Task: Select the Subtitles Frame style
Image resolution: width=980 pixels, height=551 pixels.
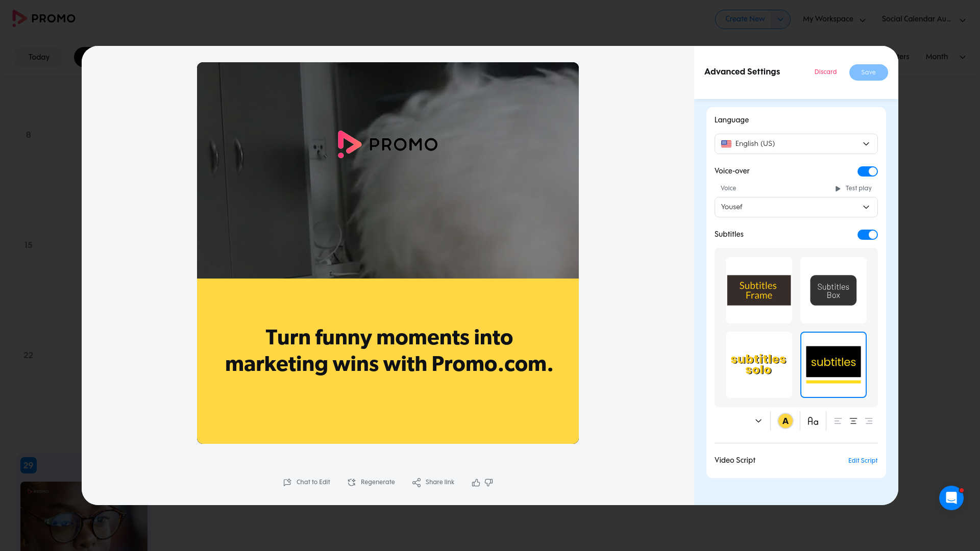Action: click(759, 290)
